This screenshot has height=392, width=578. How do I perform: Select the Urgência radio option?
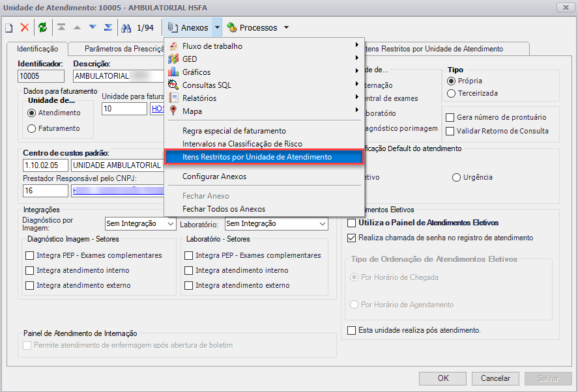(x=456, y=177)
